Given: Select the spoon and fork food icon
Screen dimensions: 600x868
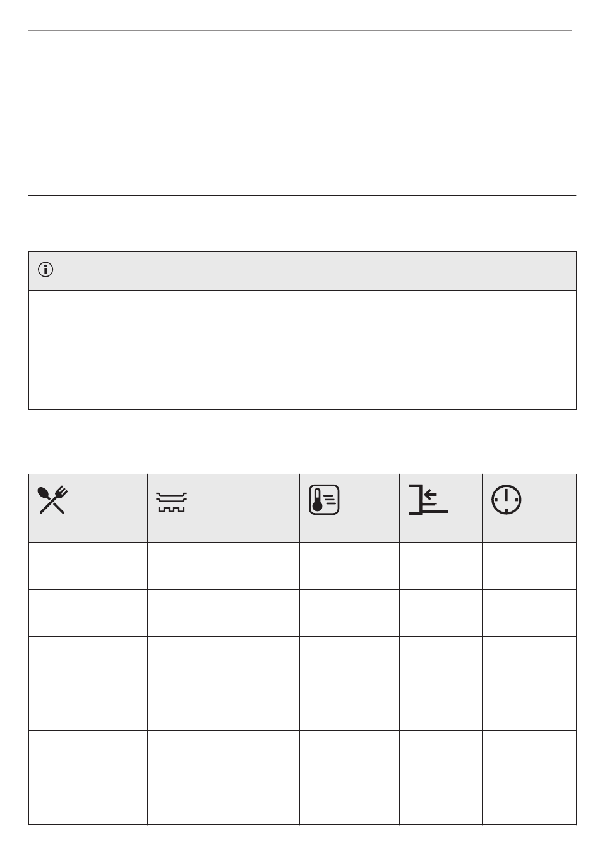Looking at the screenshot, I should coord(52,500).
